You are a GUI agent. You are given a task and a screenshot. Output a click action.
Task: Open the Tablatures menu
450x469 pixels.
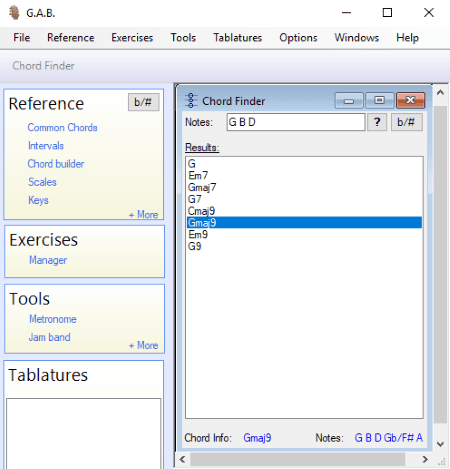[238, 38]
